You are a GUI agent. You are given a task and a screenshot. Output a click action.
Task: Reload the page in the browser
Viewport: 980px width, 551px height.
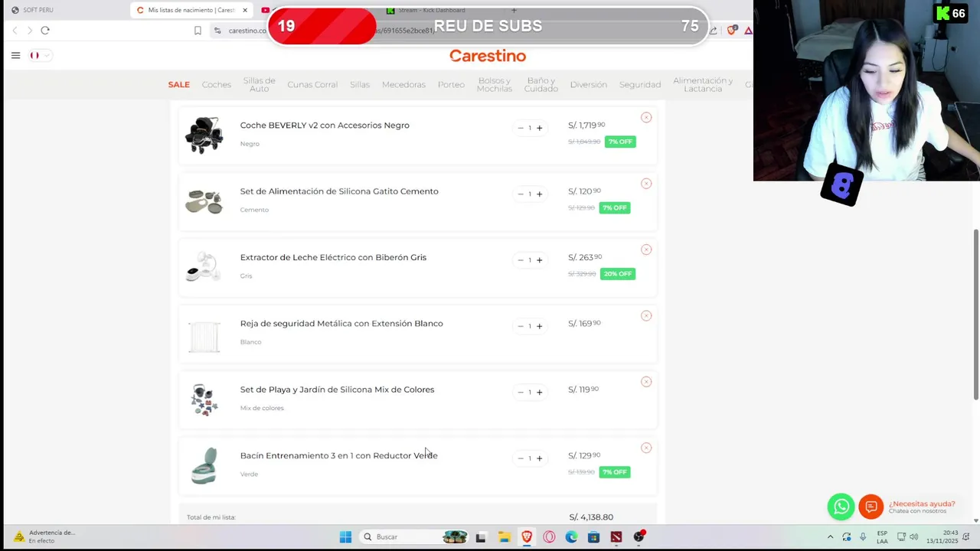(45, 31)
